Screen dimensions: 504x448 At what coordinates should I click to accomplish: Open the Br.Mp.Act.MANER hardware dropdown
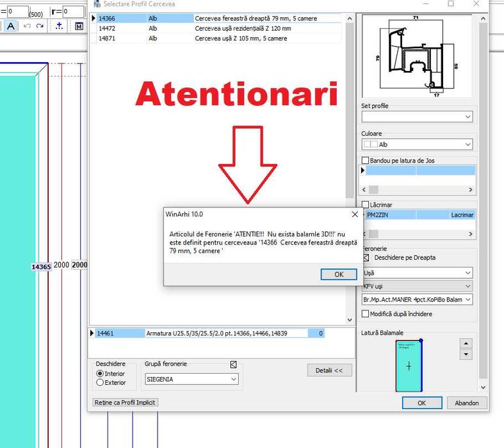tap(417, 300)
